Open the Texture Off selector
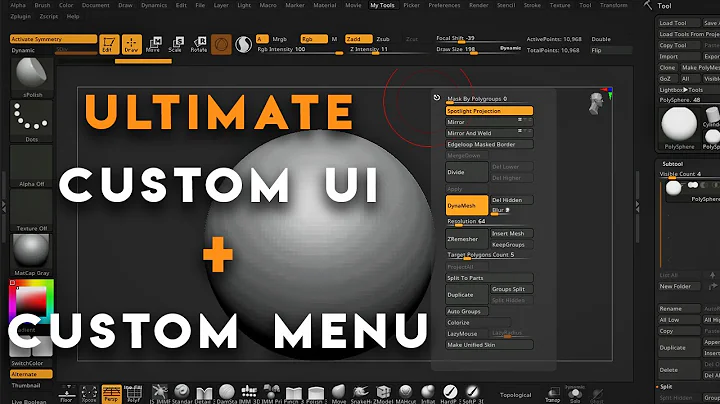 tap(31, 211)
